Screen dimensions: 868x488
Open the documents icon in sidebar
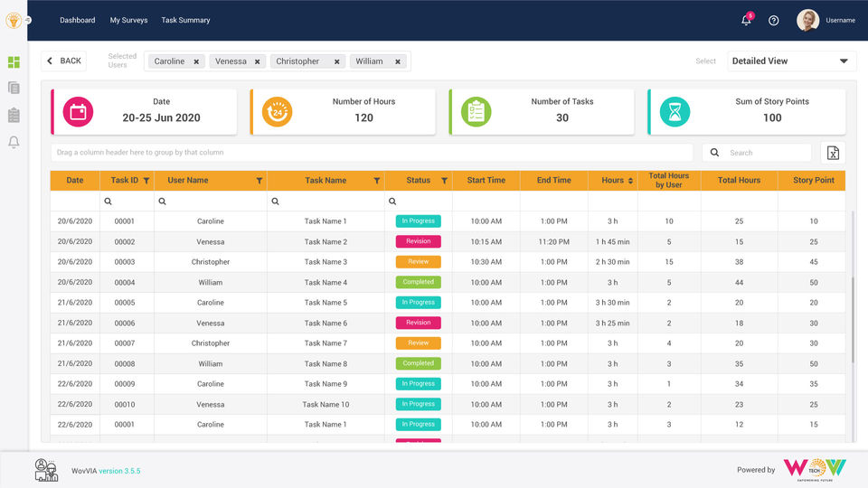14,88
